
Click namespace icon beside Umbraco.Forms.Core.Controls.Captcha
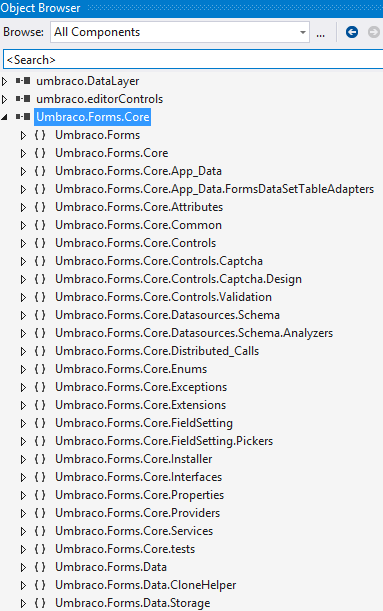point(40,261)
